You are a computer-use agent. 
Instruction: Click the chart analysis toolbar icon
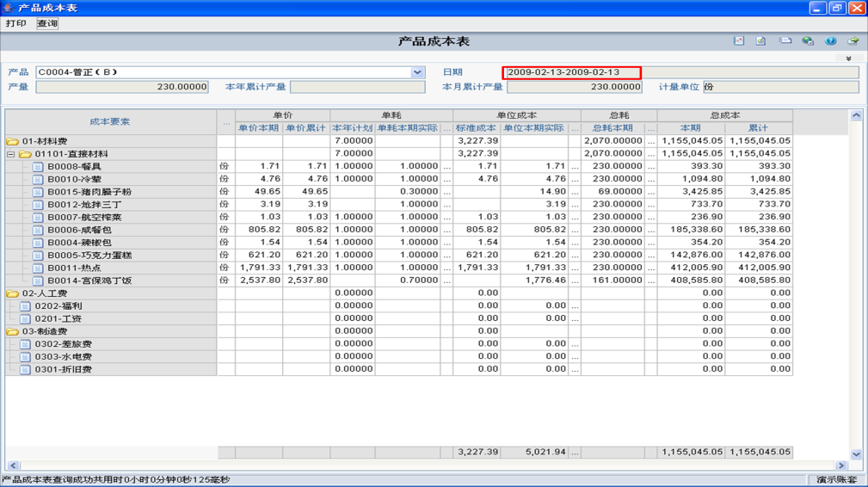tap(738, 41)
